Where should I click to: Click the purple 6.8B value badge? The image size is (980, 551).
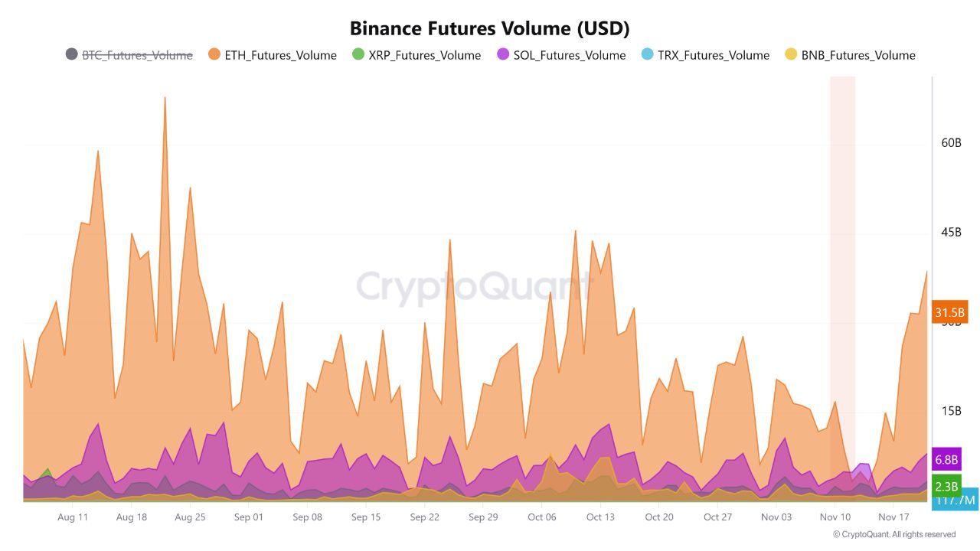(x=946, y=460)
